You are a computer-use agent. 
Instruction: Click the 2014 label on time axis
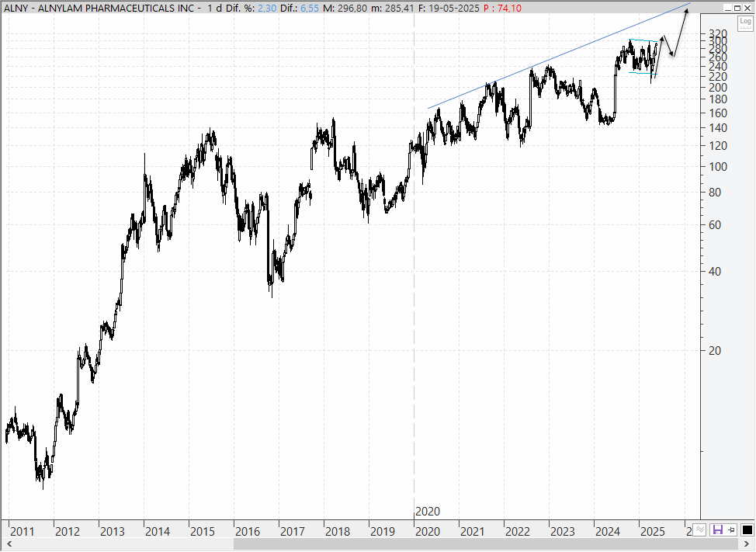coord(158,531)
